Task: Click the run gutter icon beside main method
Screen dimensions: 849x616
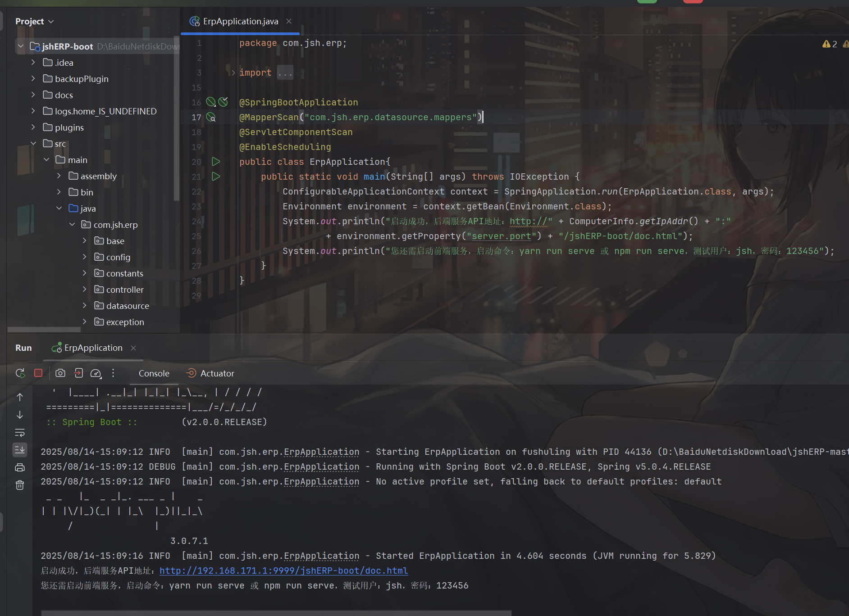Action: [x=216, y=177]
